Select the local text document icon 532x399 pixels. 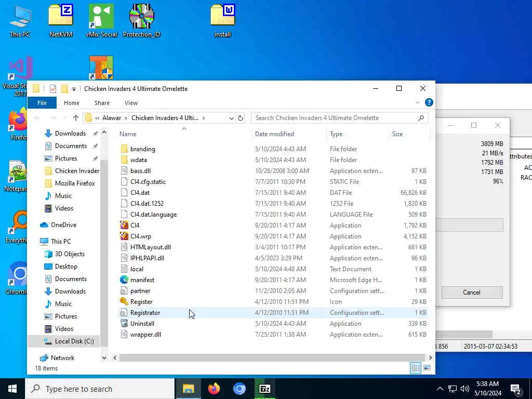[x=124, y=269]
